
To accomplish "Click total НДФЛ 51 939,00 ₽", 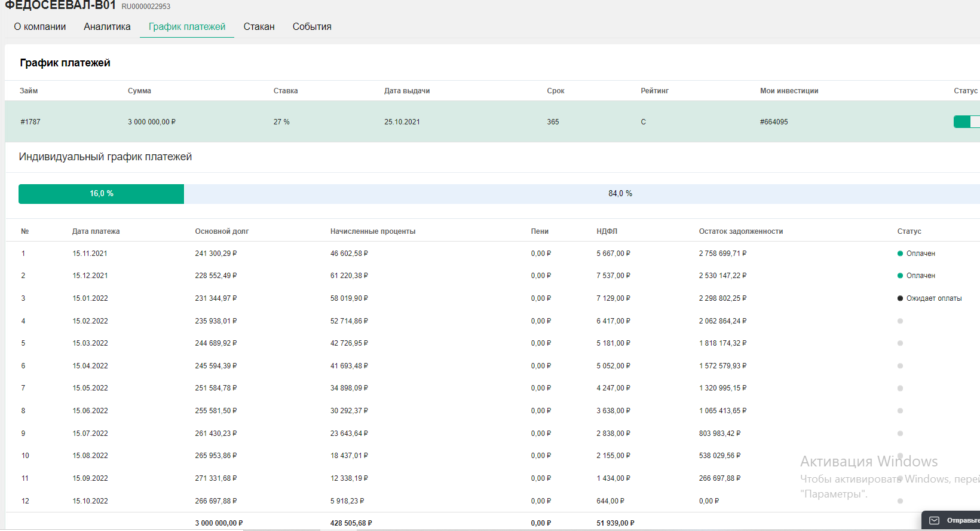I will (615, 523).
